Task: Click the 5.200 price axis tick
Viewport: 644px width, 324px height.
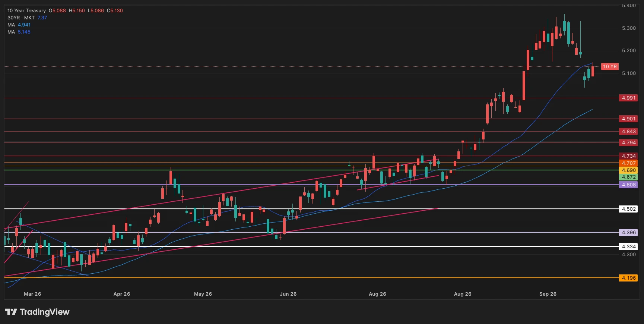Action: pos(629,50)
